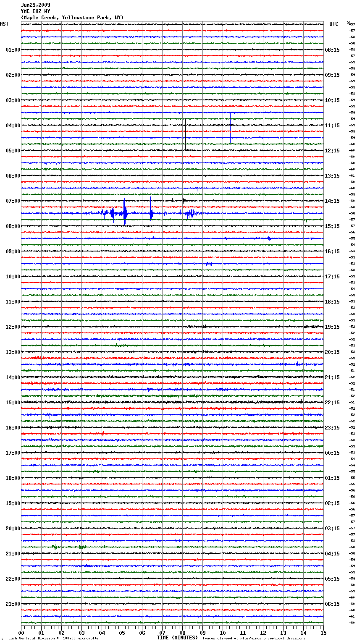Select the 10:00 MST time label
Screen dimensions: 357x644
click(x=13, y=277)
